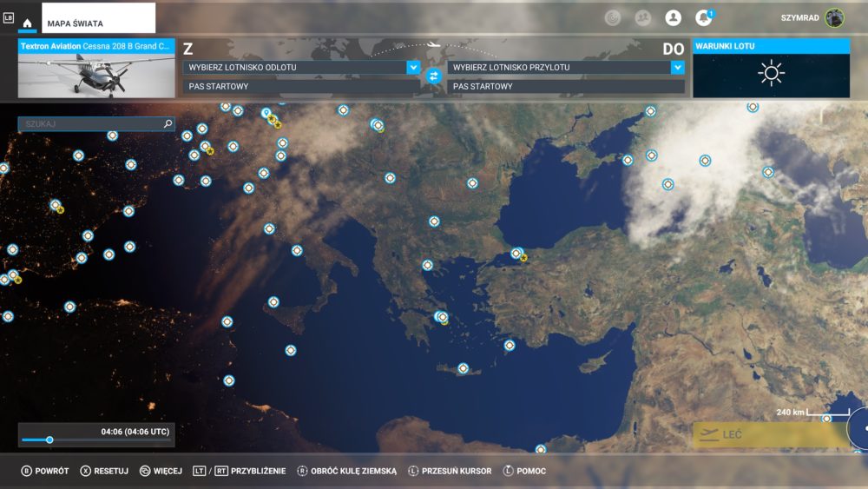
Task: Open the POMOC help option
Action: pyautogui.click(x=524, y=471)
